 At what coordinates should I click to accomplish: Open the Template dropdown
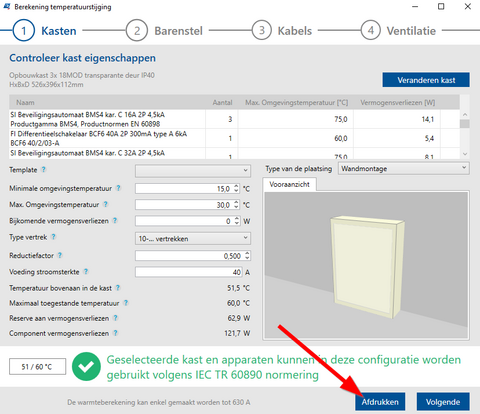coord(193,171)
